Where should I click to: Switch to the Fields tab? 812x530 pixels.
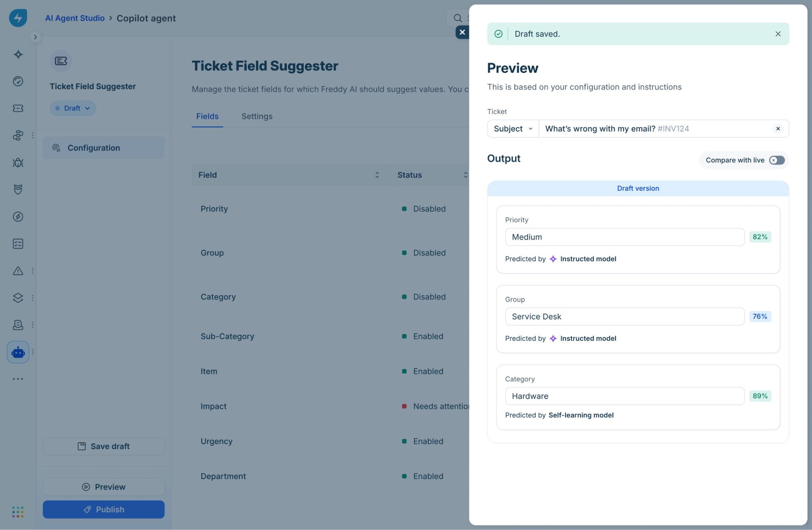pyautogui.click(x=207, y=116)
